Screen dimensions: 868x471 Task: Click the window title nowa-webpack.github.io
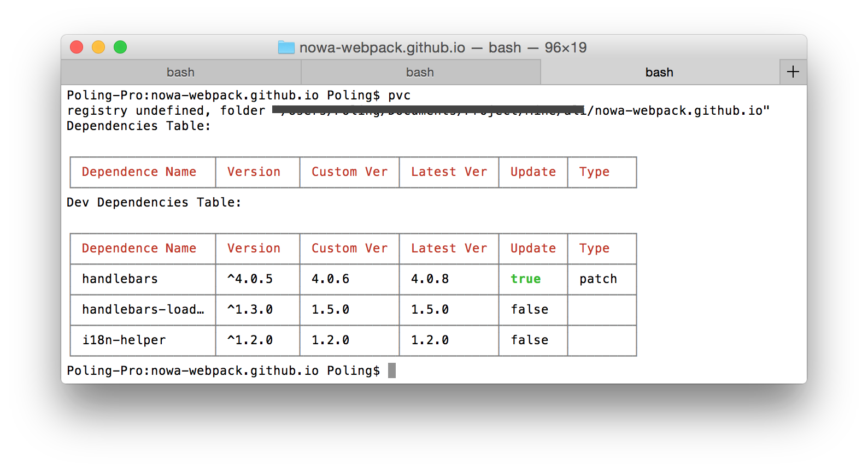pyautogui.click(x=382, y=48)
